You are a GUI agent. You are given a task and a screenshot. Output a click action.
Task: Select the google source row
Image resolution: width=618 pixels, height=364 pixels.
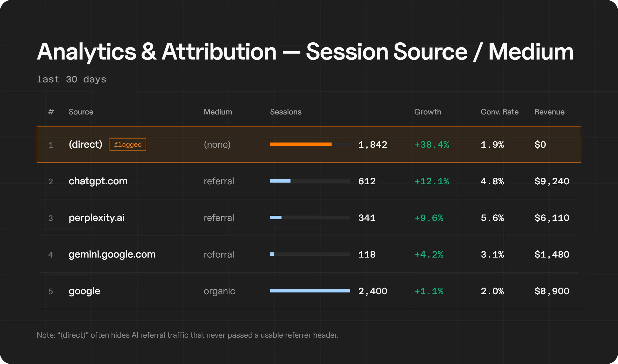(x=309, y=291)
